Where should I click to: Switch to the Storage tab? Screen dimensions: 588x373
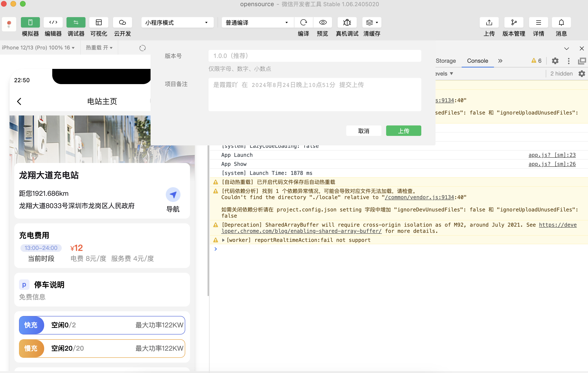point(446,61)
